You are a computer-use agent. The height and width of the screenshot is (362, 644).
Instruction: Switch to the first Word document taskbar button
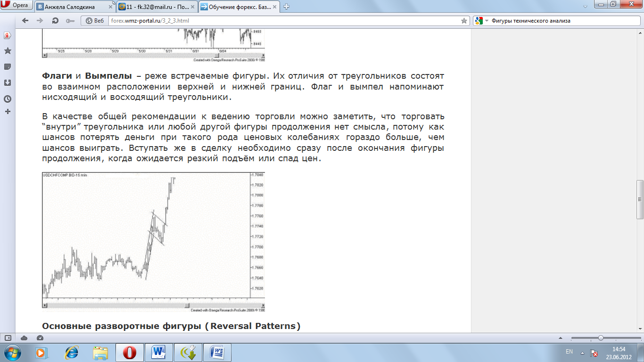click(x=158, y=352)
